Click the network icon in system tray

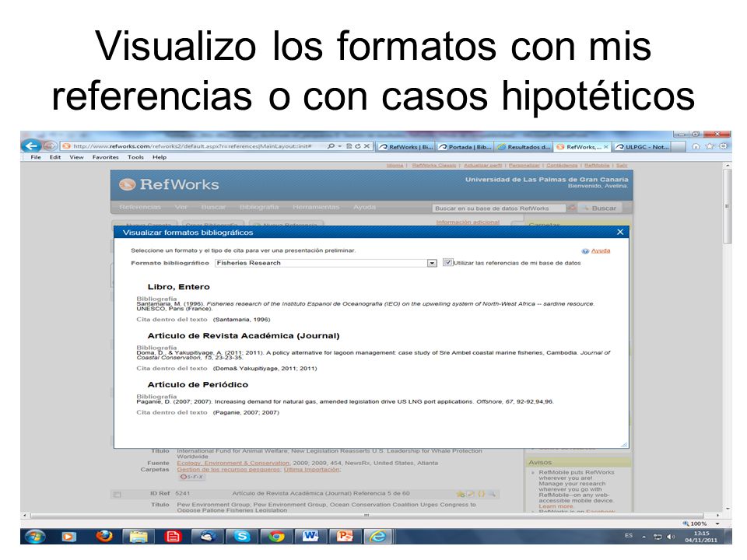[x=658, y=537]
